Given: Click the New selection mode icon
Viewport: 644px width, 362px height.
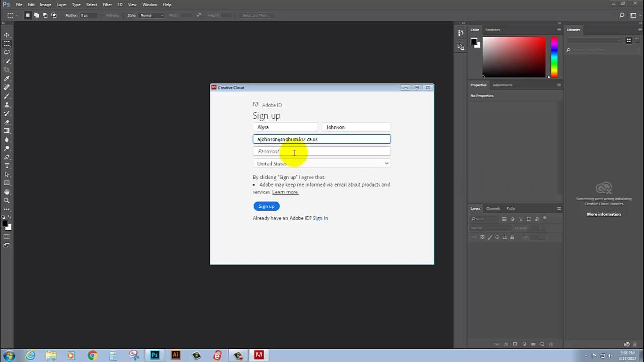Looking at the screenshot, I should pyautogui.click(x=28, y=15).
